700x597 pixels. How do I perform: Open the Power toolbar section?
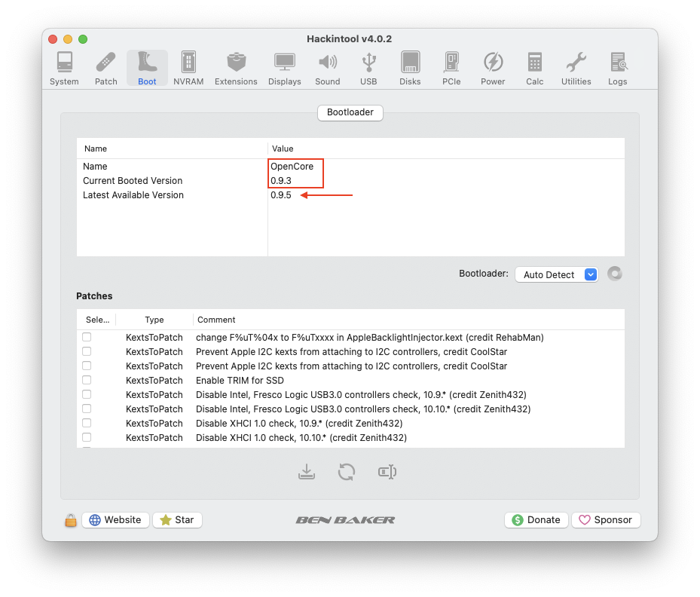493,69
